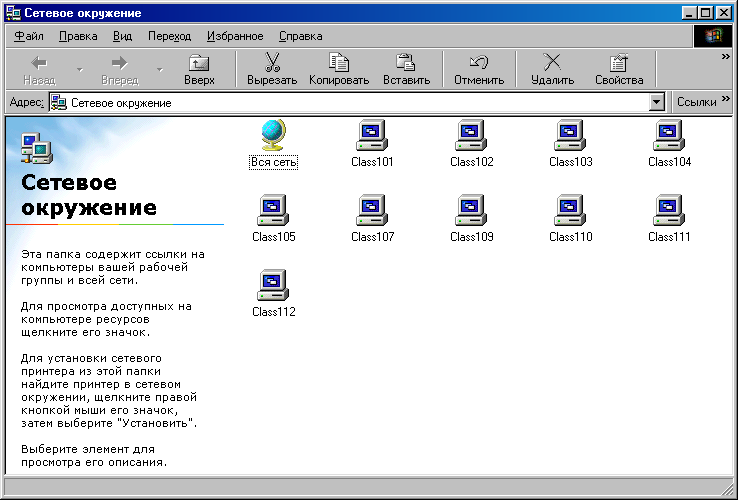Open the Class101 computer icon
738x500 pixels.
372,135
